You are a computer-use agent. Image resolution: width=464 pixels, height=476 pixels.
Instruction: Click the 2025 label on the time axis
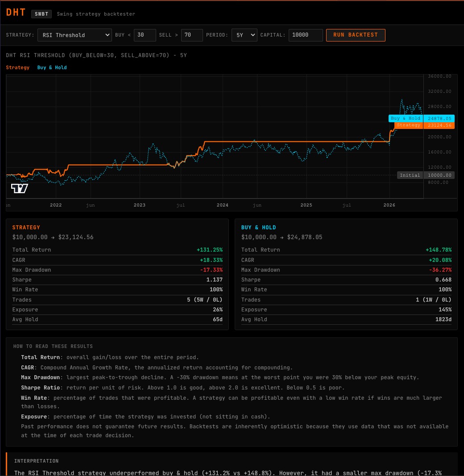pos(307,205)
